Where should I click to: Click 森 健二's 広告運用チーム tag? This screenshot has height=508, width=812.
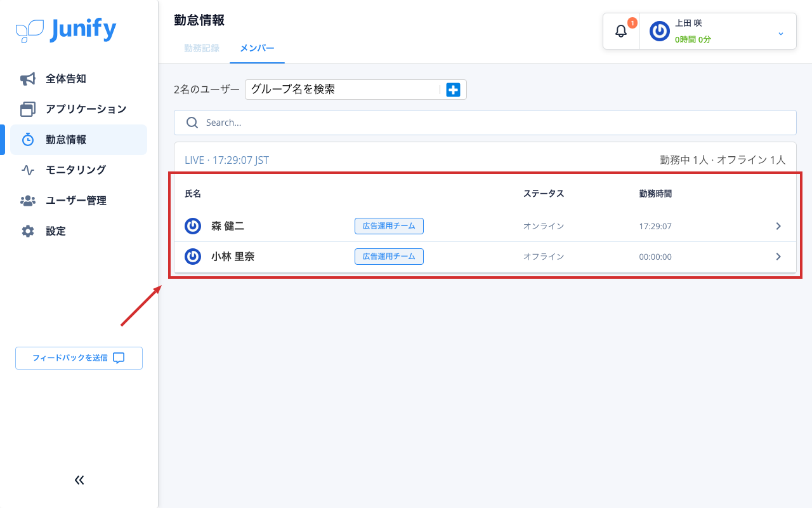(389, 226)
